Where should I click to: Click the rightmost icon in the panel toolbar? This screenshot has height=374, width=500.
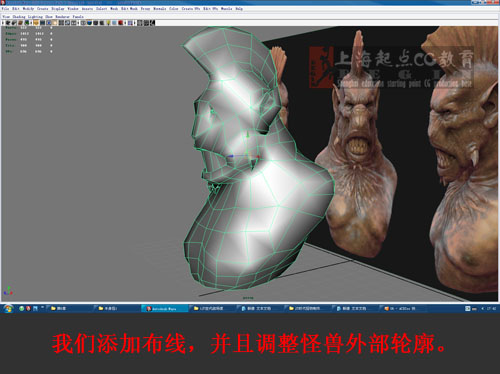tap(152, 23)
